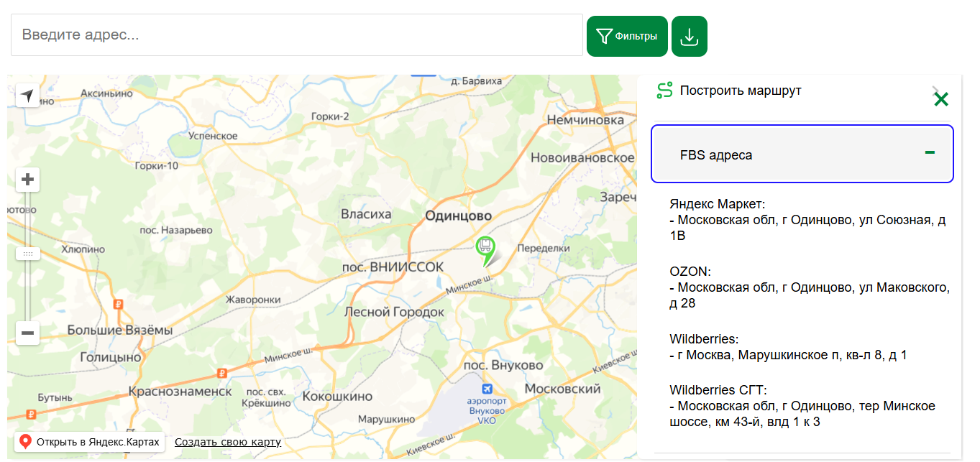Click the Большие Вязёмы label on map
Screen dimensions: 980x462
tap(120, 331)
